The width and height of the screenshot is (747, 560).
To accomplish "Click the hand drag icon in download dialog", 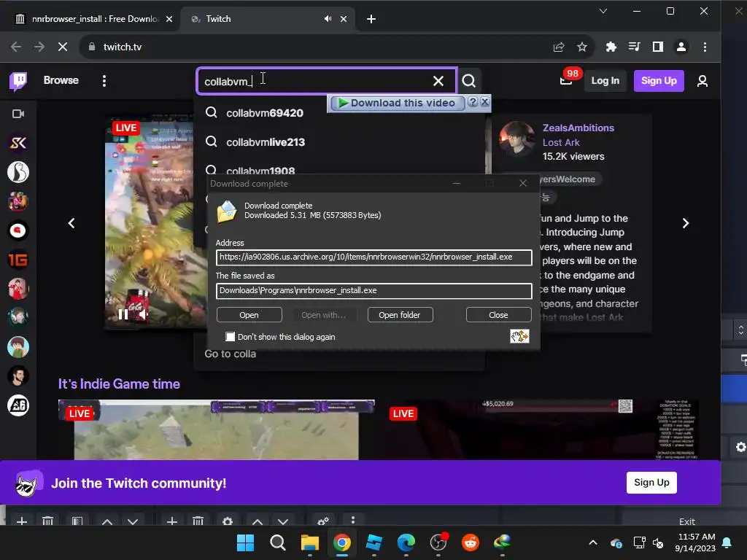I will 519,336.
